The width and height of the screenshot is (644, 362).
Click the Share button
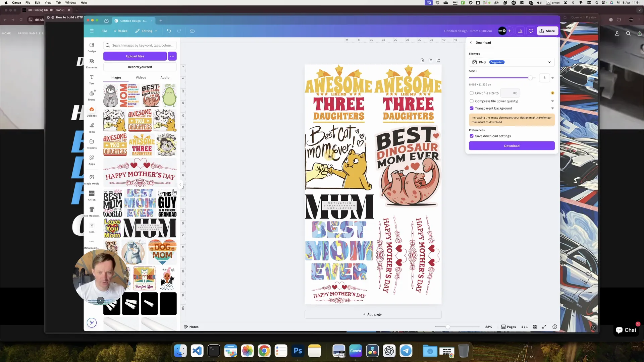pos(547,31)
